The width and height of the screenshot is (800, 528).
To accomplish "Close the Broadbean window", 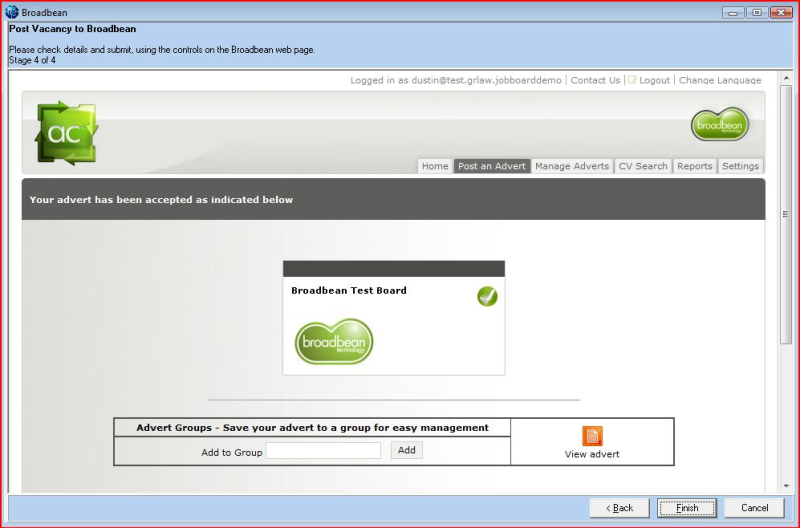I will coord(781,12).
